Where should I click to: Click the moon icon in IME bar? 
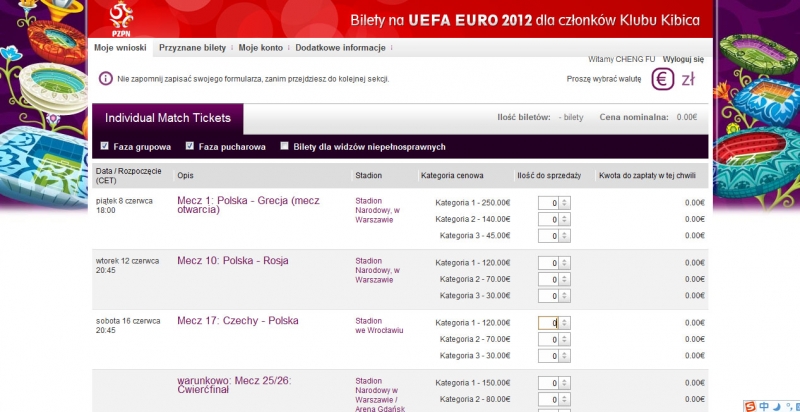pyautogui.click(x=777, y=406)
